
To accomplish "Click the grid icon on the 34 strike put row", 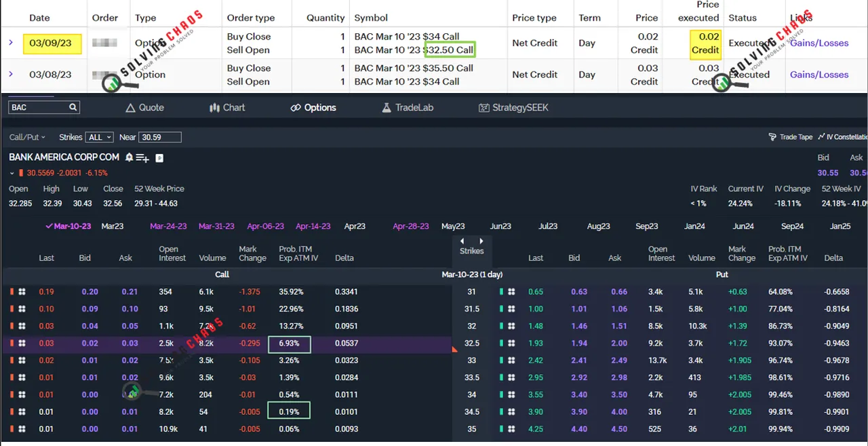I will (x=513, y=394).
